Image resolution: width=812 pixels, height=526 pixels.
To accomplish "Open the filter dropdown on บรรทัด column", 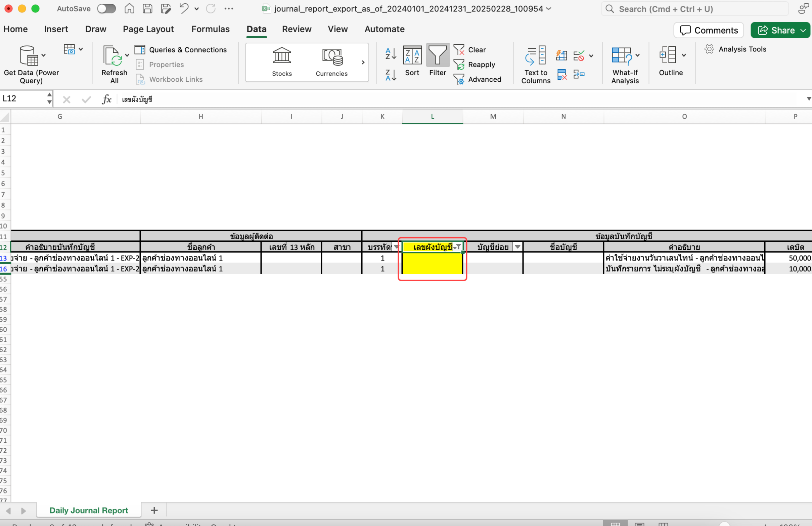I will pyautogui.click(x=396, y=247).
